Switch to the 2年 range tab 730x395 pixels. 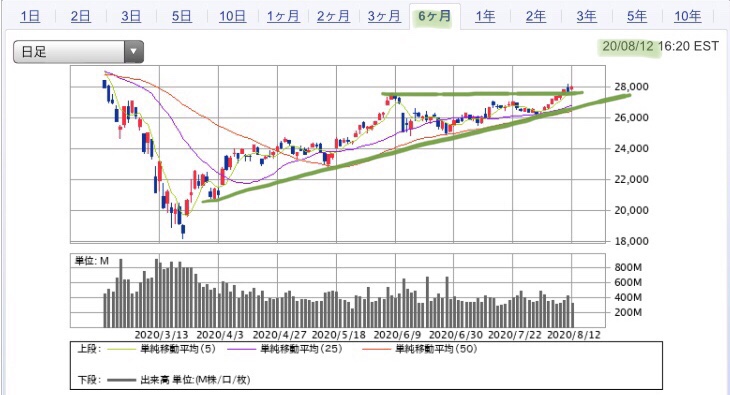(536, 16)
